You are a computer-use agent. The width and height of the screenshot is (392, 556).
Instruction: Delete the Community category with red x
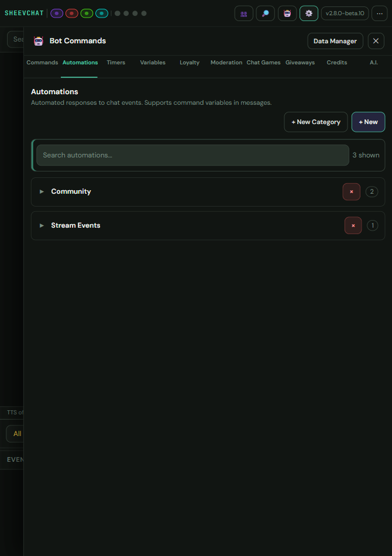pos(352,192)
